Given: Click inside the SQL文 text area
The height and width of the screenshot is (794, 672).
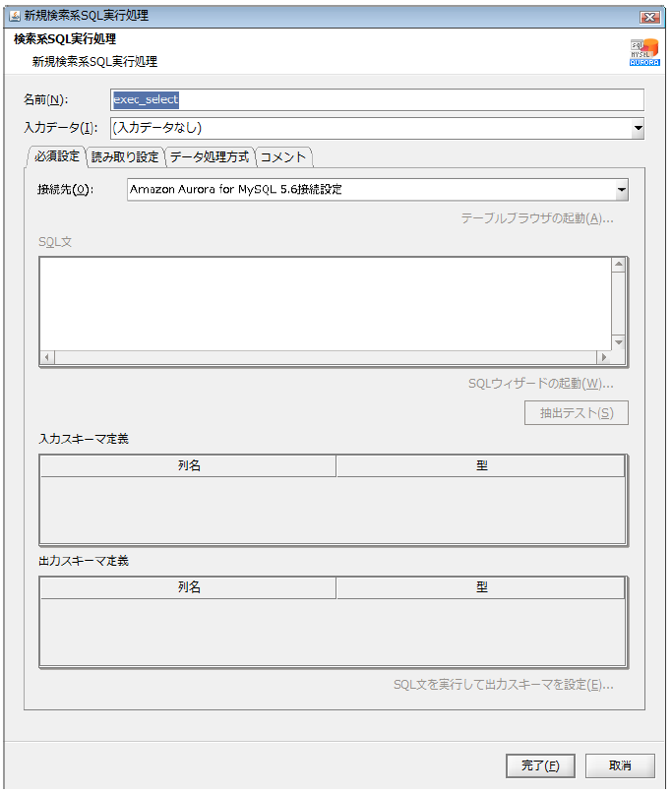Looking at the screenshot, I should (x=326, y=304).
